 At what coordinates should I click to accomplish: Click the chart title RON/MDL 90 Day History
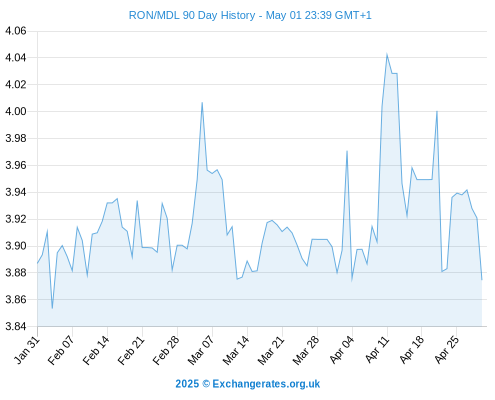[x=192, y=15]
